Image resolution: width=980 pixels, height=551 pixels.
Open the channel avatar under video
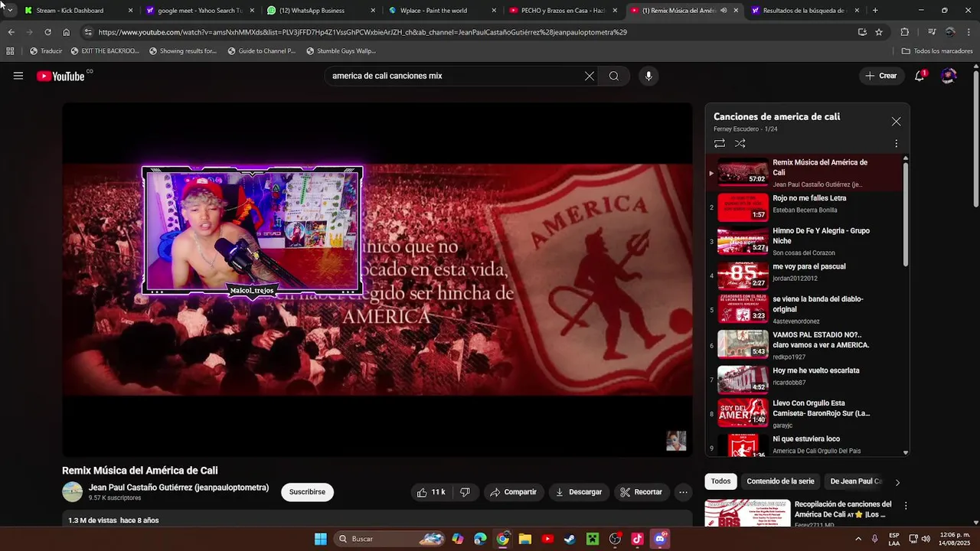coord(72,492)
